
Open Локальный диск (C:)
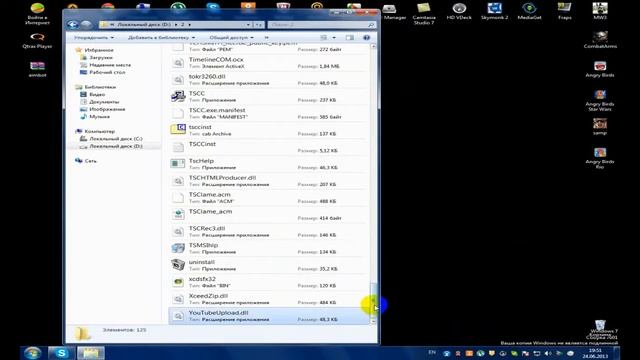click(116, 138)
